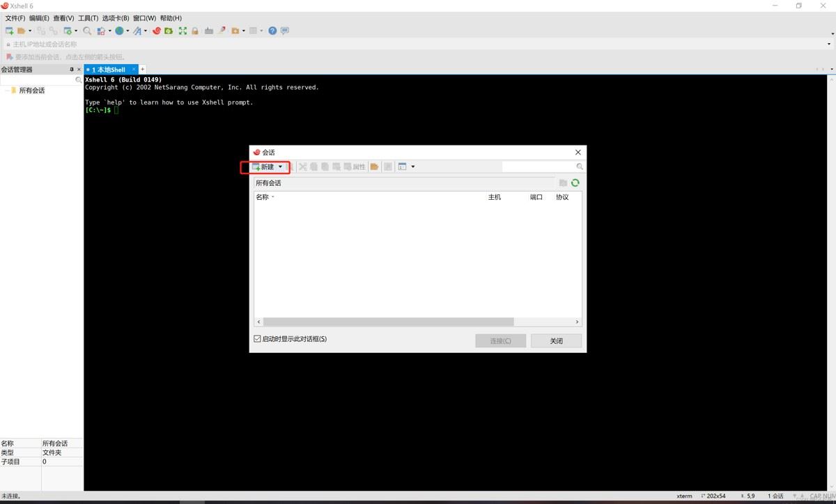This screenshot has width=836, height=504.
Task: Click search field in 会话 dialog
Action: point(539,167)
